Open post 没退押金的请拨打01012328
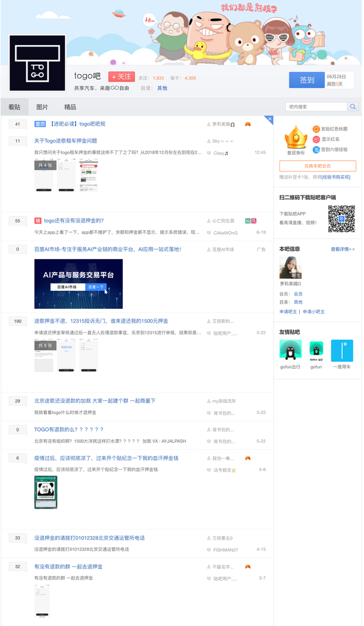The height and width of the screenshot is (626, 364). (89, 538)
